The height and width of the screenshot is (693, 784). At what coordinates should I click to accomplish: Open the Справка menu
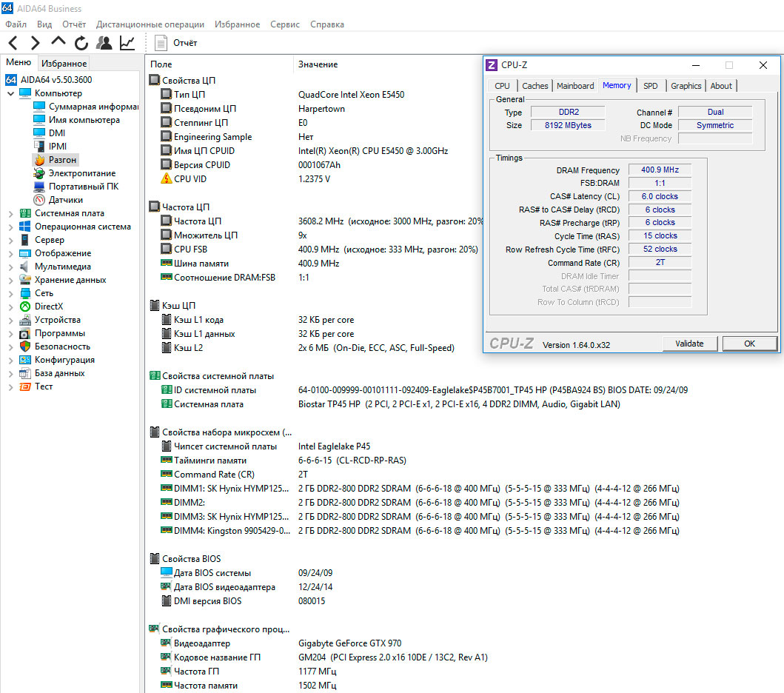[x=327, y=24]
